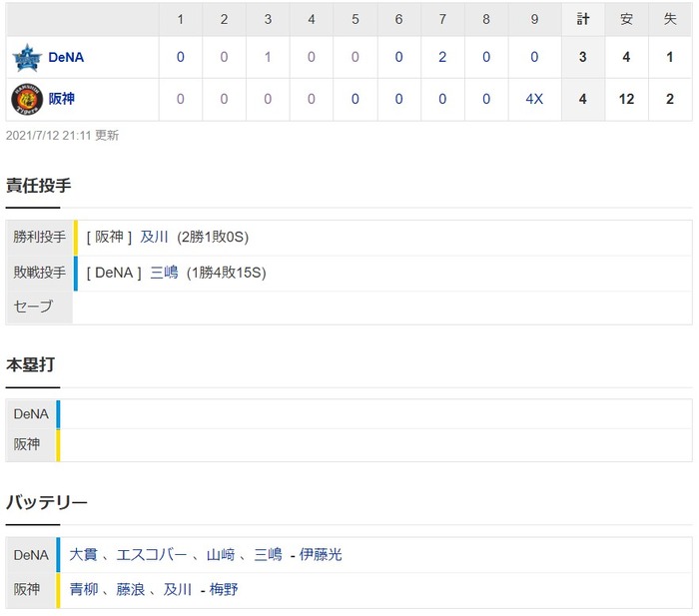The width and height of the screenshot is (699, 616).
Task: Open catcher 伊藤光 profile link
Action: 321,555
